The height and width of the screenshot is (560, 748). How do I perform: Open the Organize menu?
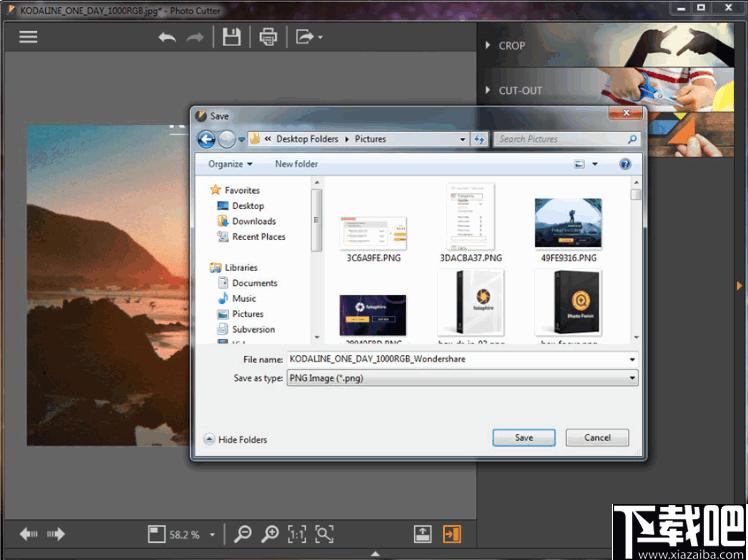click(230, 164)
